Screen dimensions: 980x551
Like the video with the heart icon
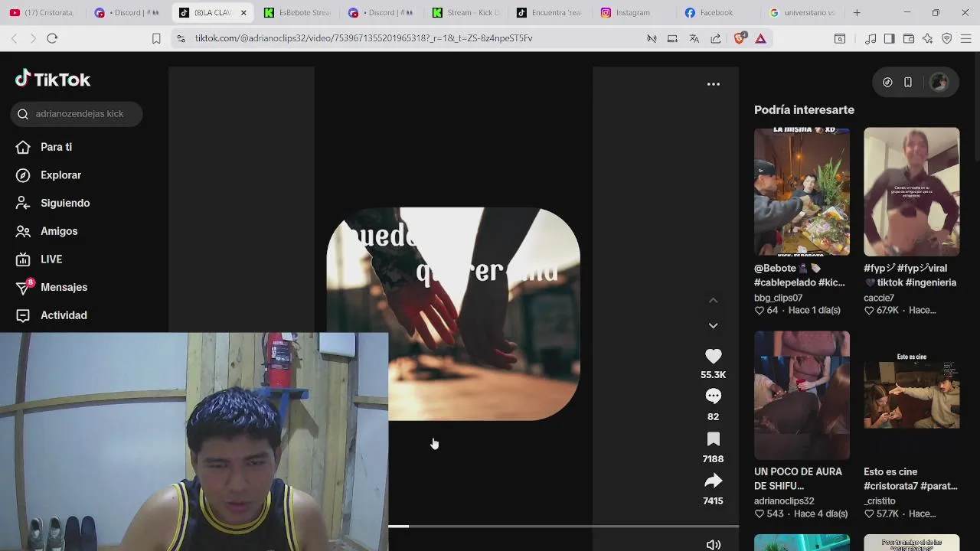point(713,357)
